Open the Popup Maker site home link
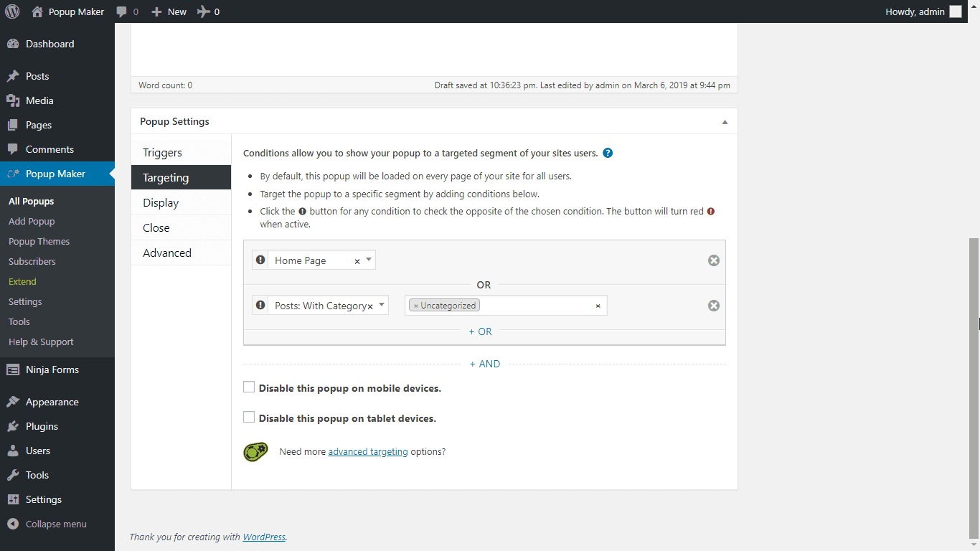The image size is (980, 551). click(x=68, y=11)
